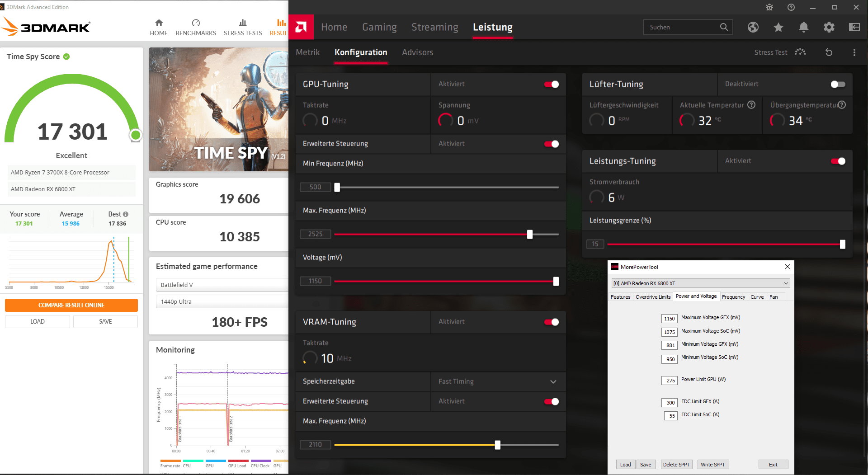
Task: Click the MorePowerTool window icon
Action: pyautogui.click(x=615, y=267)
